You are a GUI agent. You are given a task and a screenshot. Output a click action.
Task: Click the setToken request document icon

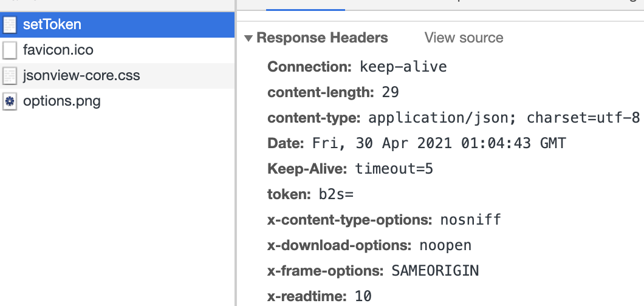pyautogui.click(x=10, y=25)
